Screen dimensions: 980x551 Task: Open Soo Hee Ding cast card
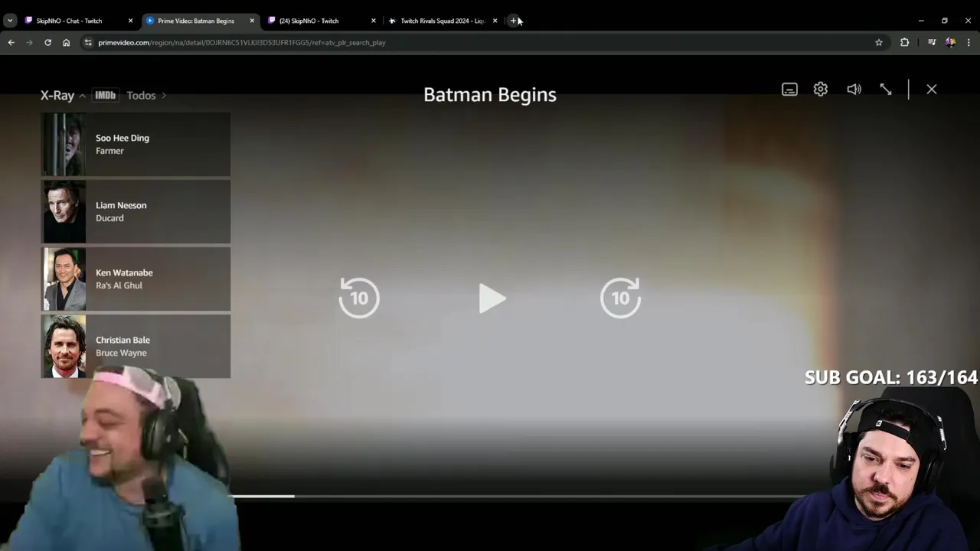[x=136, y=145]
